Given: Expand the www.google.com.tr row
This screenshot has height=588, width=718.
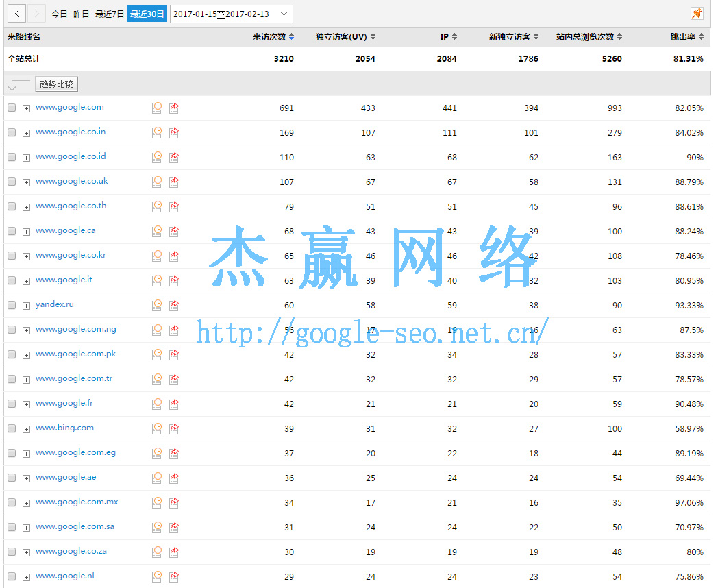Looking at the screenshot, I should [x=26, y=380].
